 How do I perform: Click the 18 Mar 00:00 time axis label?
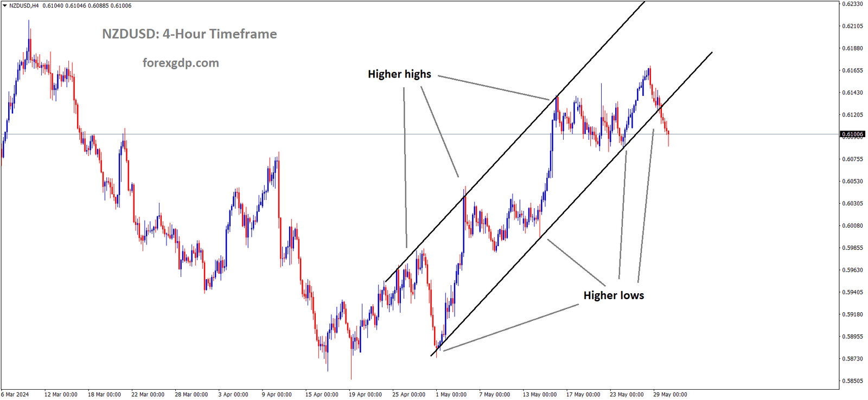point(104,394)
